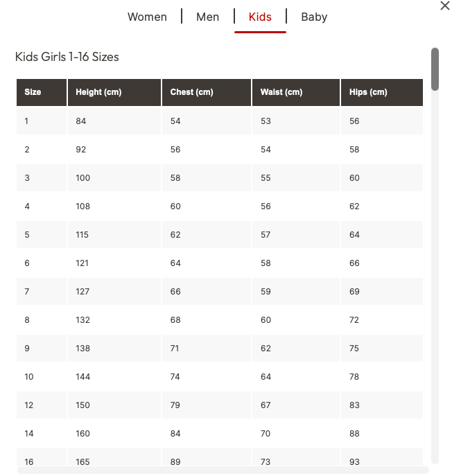Click the horizontal scrollbar at the bottom

click(x=223, y=470)
